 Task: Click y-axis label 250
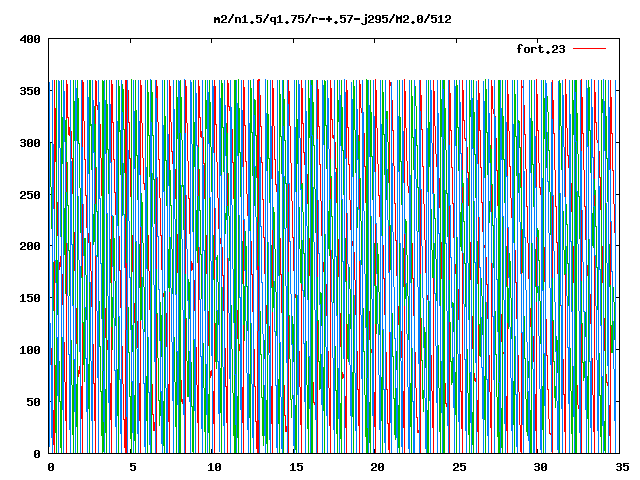[30, 195]
